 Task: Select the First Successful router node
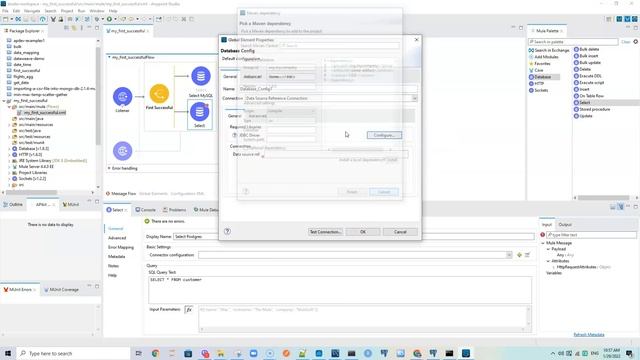coord(159,94)
